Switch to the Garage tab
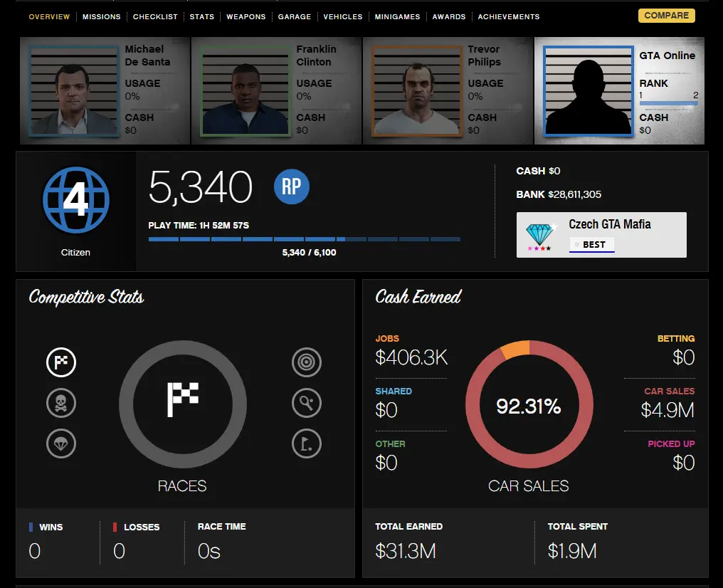 tap(294, 16)
